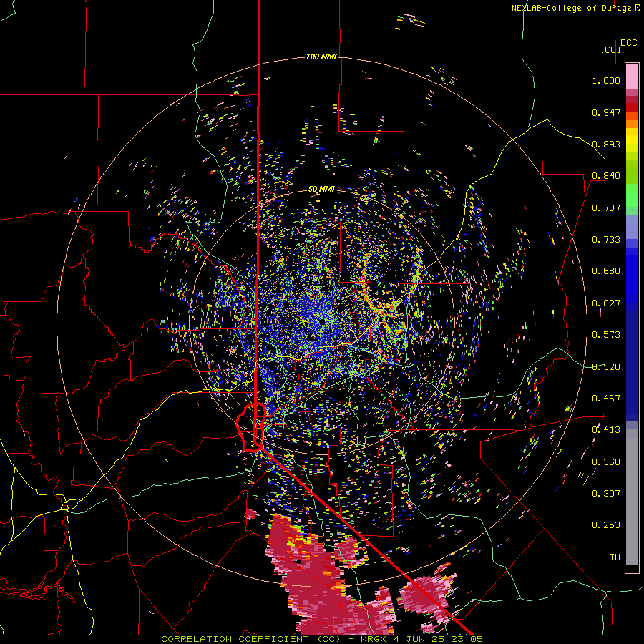Image resolution: width=644 pixels, height=644 pixels.
Task: Click the 0.520 color scale value
Action: 606,366
